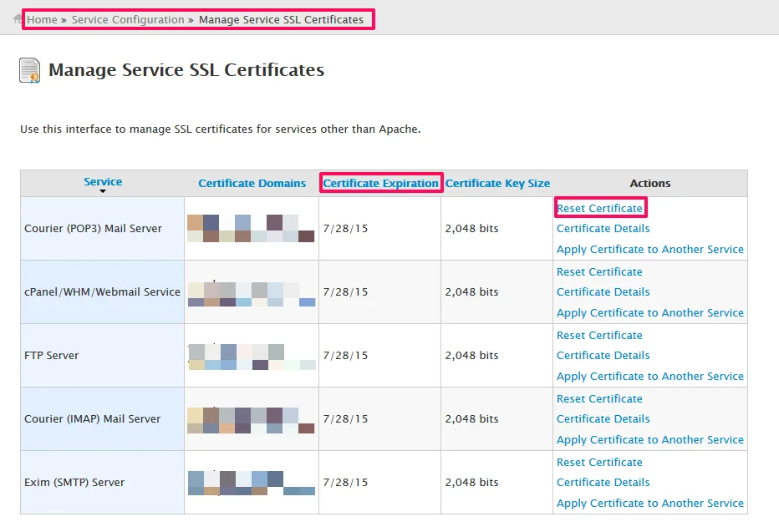Click the 7/28/15 expiration in FTP Server row

tap(345, 355)
